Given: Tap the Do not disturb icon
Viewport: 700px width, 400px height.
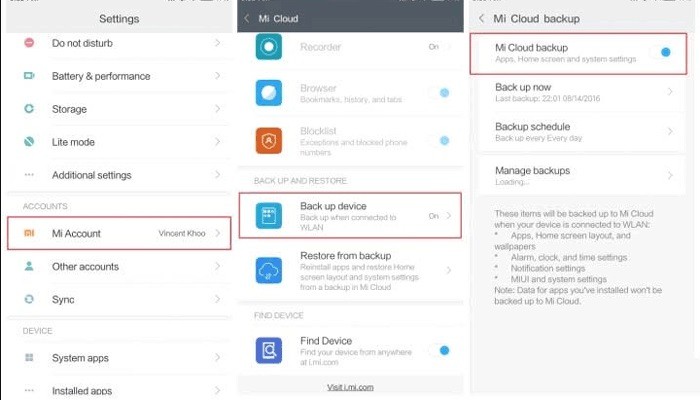Looking at the screenshot, I should pyautogui.click(x=29, y=43).
